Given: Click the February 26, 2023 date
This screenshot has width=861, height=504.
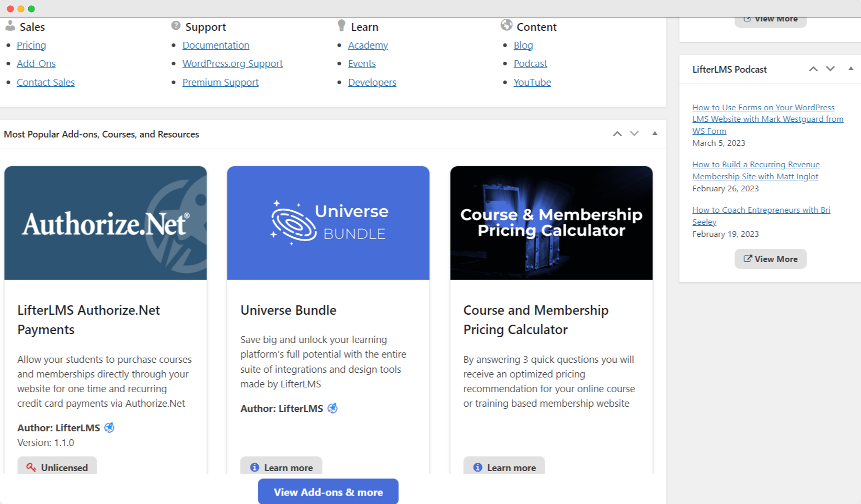Looking at the screenshot, I should (726, 188).
